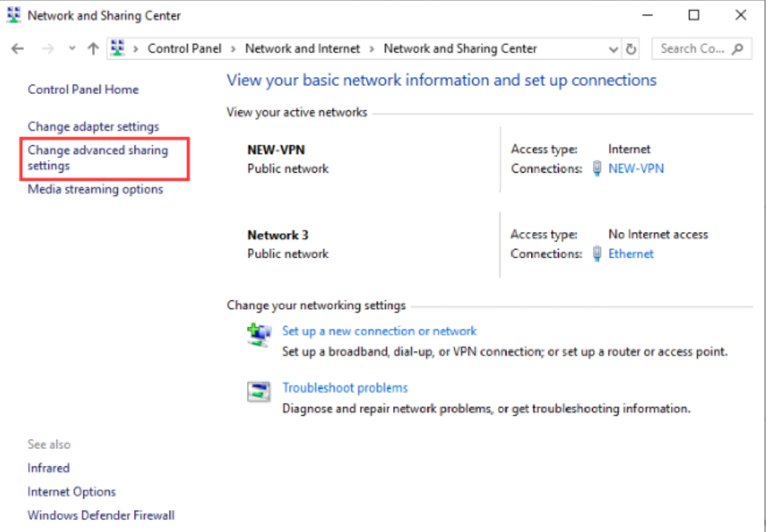Open Media streaming options
The image size is (777, 532).
[95, 189]
